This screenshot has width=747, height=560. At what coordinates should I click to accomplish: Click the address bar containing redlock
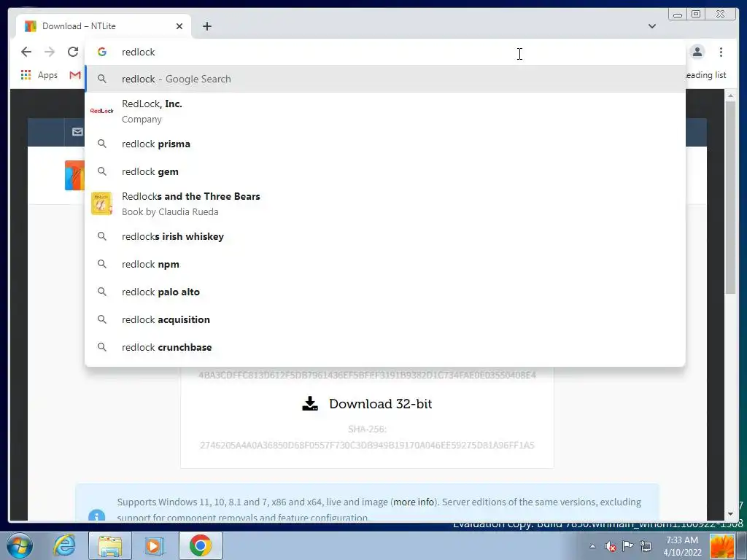(385, 52)
